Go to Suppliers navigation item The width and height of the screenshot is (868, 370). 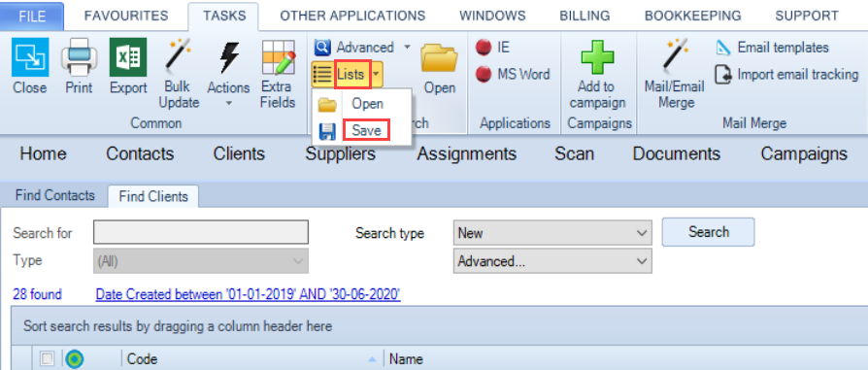tap(341, 153)
